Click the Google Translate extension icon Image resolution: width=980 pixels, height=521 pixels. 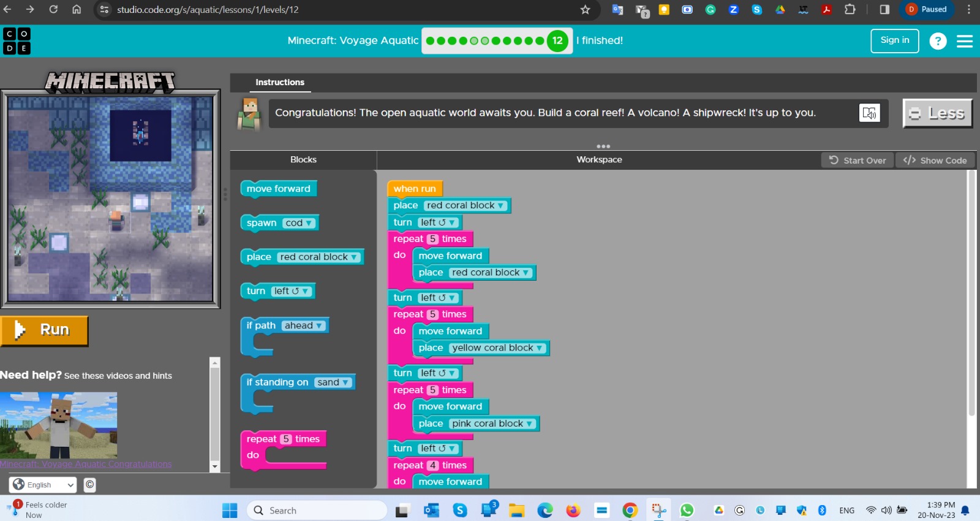tap(617, 10)
